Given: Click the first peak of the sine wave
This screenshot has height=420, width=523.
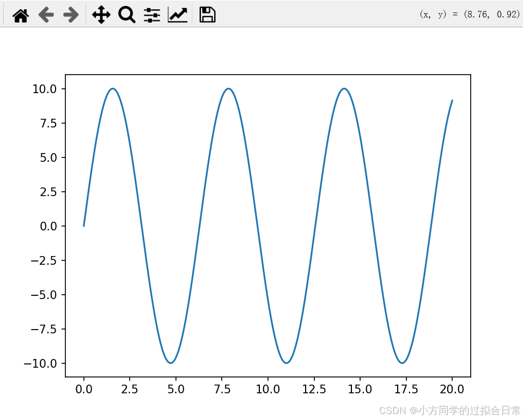Looking at the screenshot, I should coord(113,89).
